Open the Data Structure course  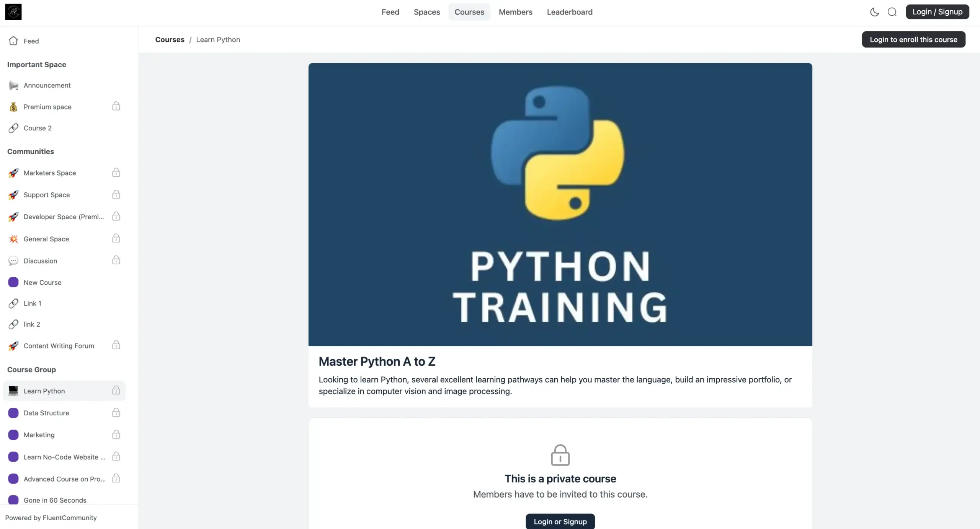click(x=64, y=413)
